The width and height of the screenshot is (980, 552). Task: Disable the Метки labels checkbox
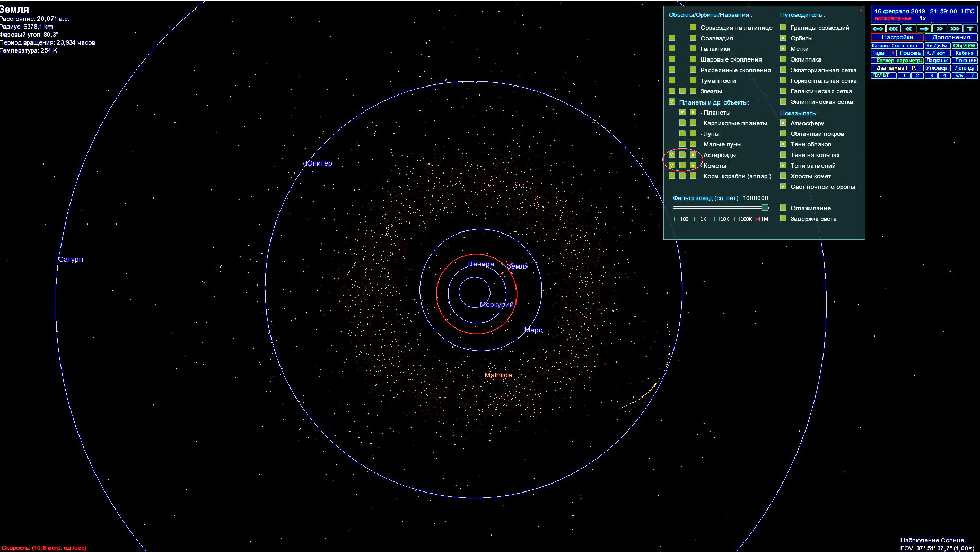783,49
